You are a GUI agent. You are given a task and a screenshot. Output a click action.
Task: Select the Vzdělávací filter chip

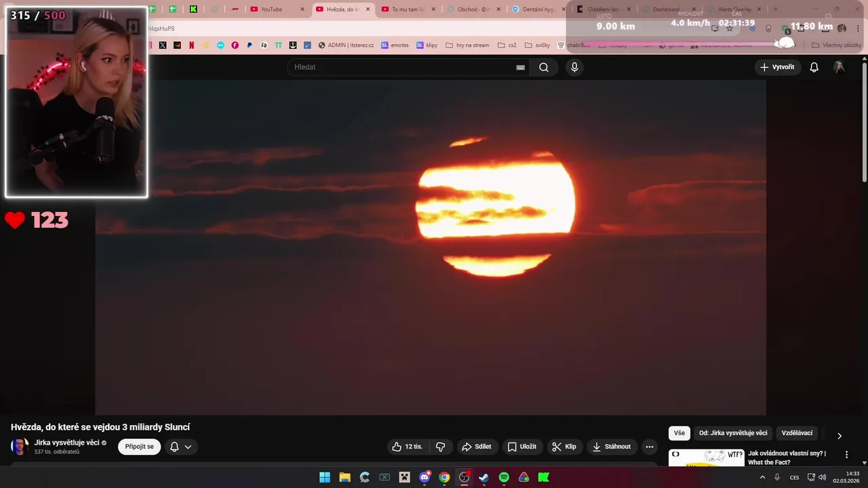pyautogui.click(x=797, y=433)
